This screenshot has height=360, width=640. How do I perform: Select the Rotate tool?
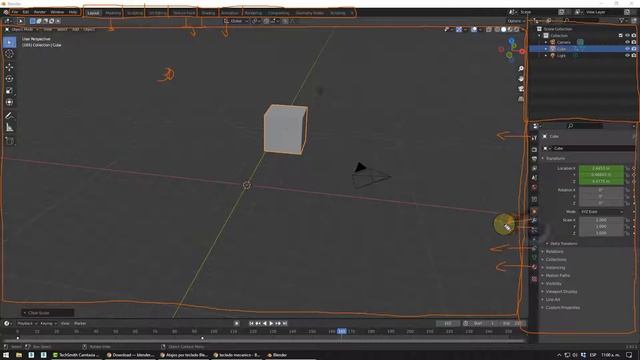(x=9, y=79)
